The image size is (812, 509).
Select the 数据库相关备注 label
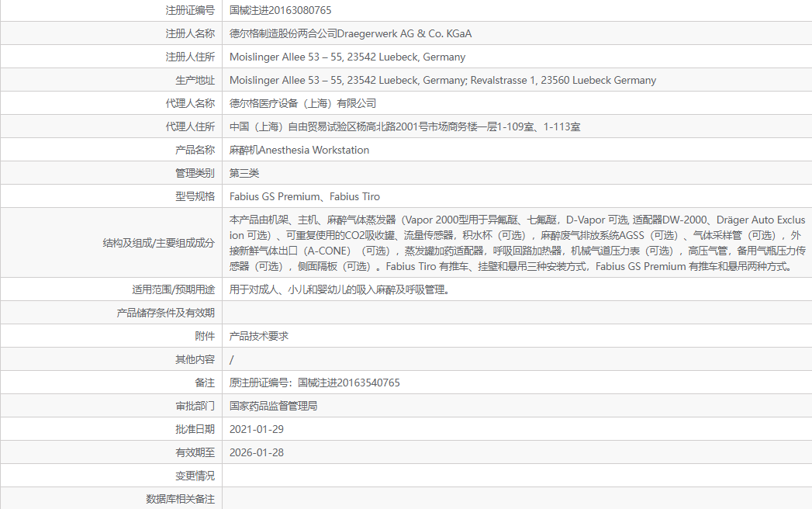coord(180,499)
